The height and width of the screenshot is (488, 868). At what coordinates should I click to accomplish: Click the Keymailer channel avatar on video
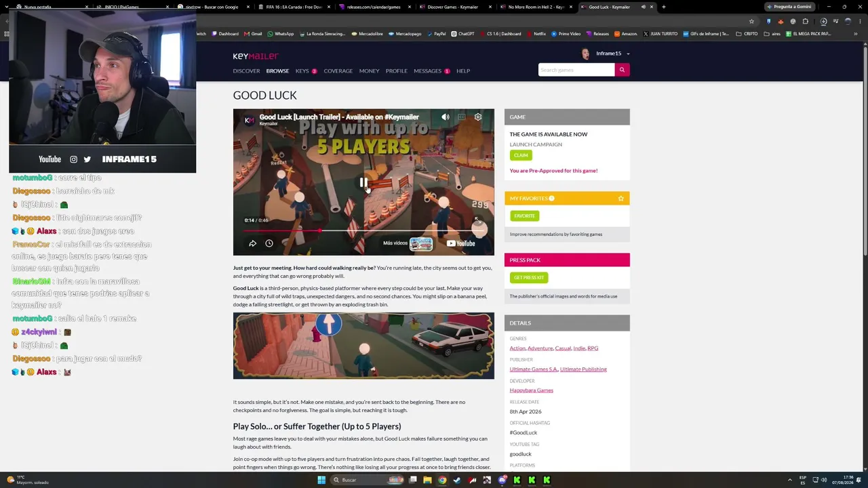[x=249, y=120]
